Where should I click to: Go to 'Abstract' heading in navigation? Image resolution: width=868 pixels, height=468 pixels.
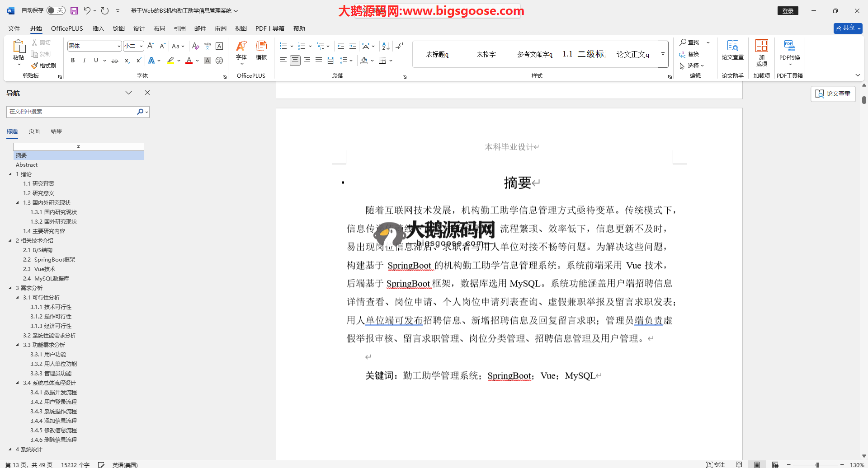tap(27, 165)
